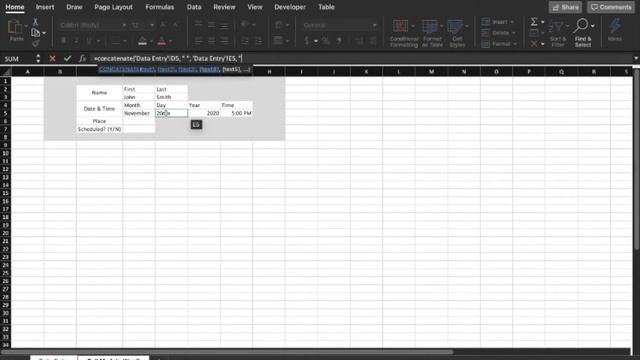Click the SUM name box

point(18,58)
